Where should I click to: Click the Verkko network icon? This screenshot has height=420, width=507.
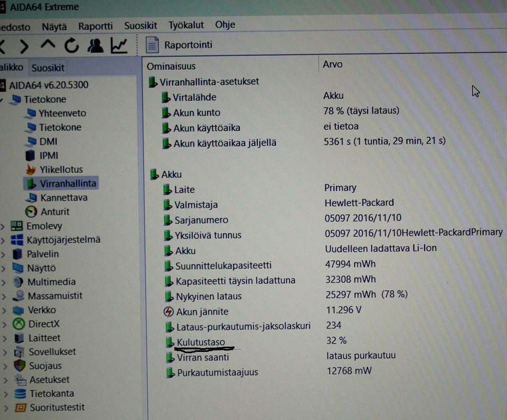(x=18, y=310)
